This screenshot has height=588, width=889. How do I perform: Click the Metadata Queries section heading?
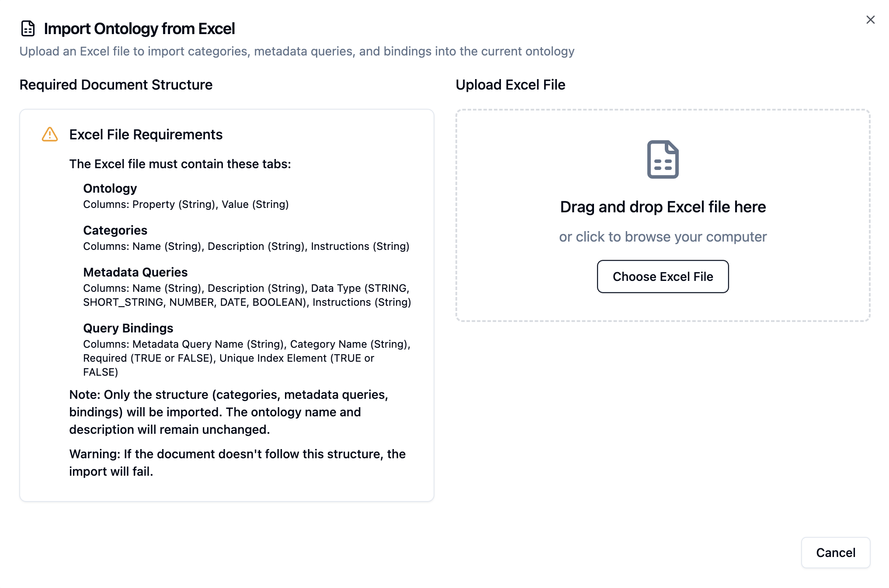point(135,272)
